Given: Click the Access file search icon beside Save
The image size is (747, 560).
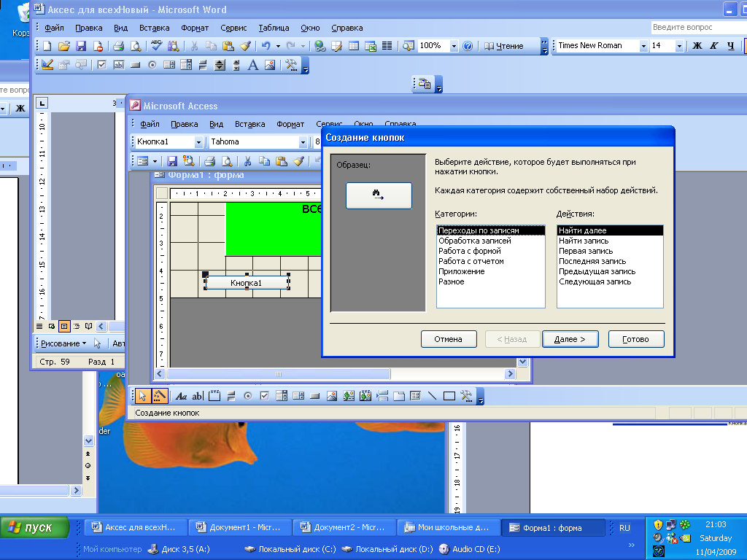Looking at the screenshot, I should point(189,161).
